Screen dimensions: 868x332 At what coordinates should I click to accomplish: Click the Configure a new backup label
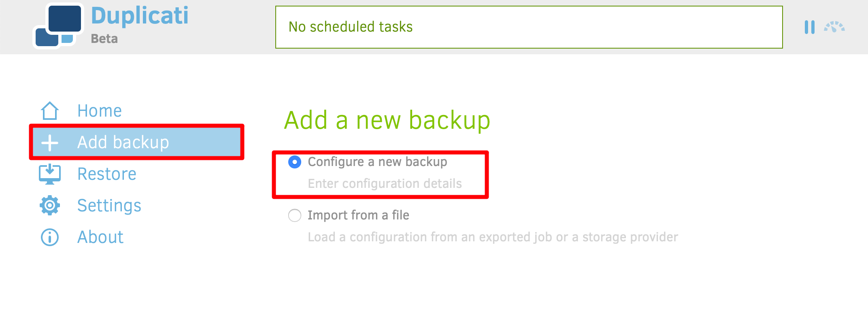(377, 162)
